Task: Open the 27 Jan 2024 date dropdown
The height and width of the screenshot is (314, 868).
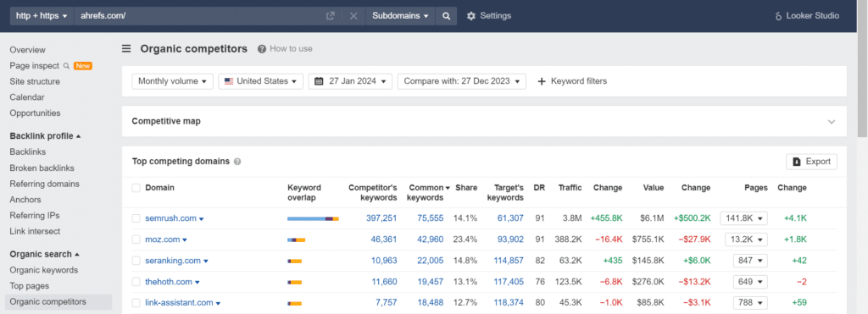Action: 350,81
